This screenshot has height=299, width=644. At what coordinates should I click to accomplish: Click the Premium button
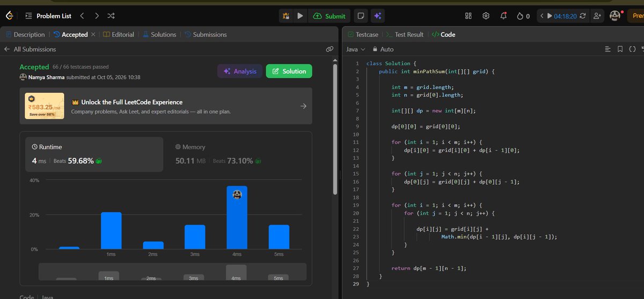click(636, 16)
